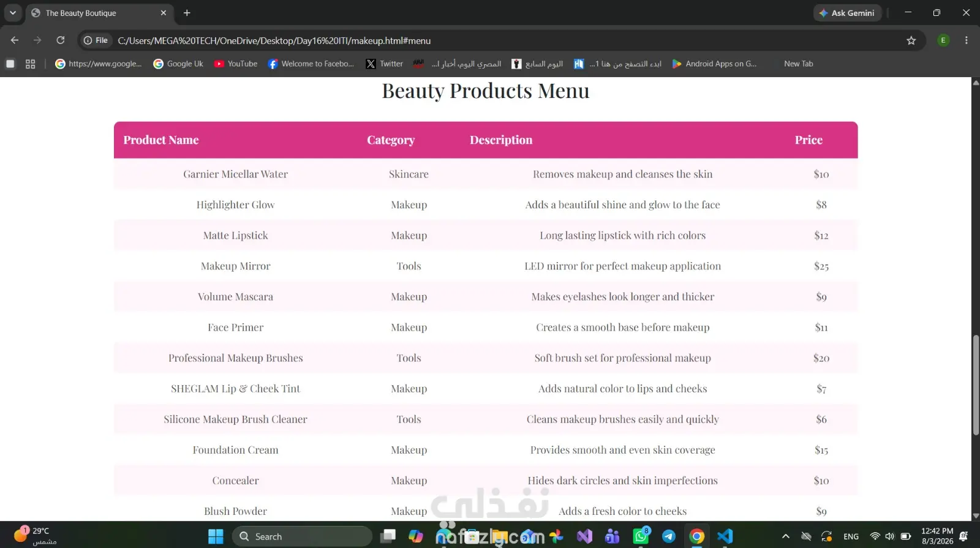Open the https://www.google... bookmark
The height and width of the screenshot is (548, 980).
point(99,64)
